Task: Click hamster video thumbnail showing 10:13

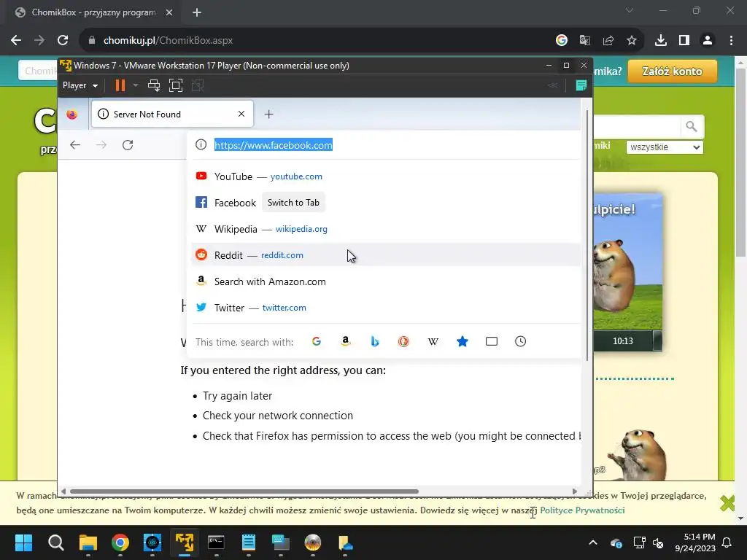Action: click(628, 271)
